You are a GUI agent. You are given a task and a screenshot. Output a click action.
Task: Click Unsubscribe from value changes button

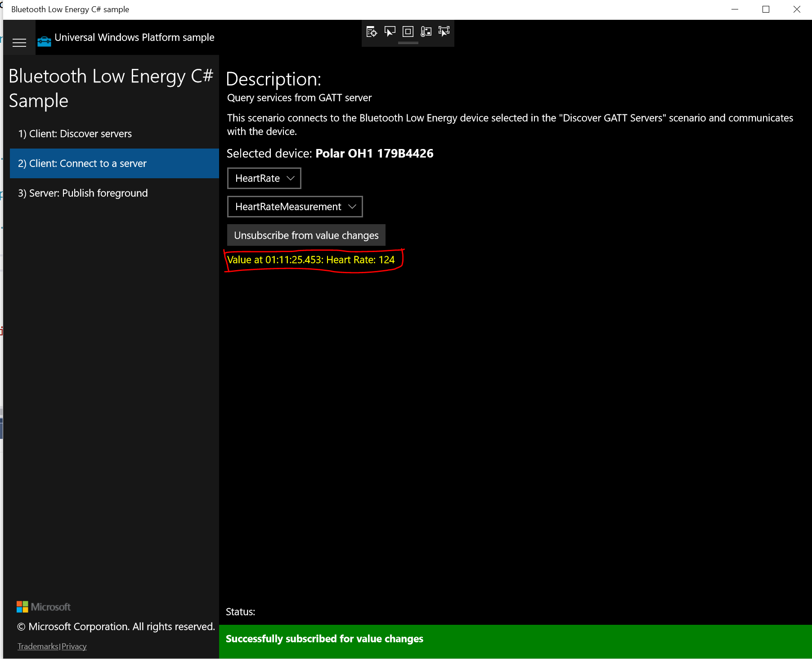click(306, 235)
